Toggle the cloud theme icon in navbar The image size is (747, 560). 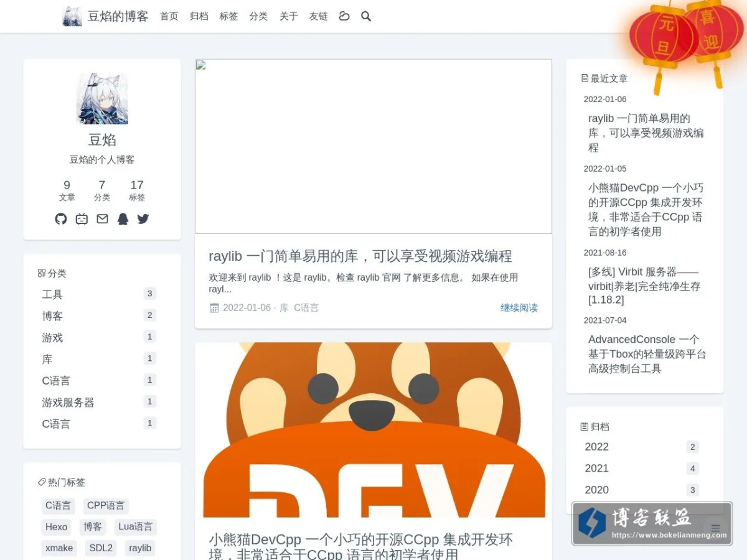point(344,16)
